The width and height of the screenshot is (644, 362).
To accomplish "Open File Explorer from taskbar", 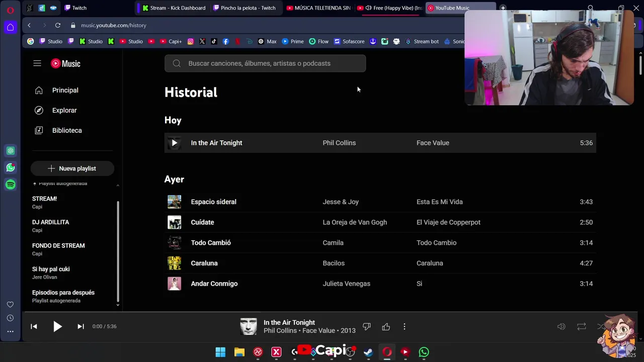I will pos(239,352).
